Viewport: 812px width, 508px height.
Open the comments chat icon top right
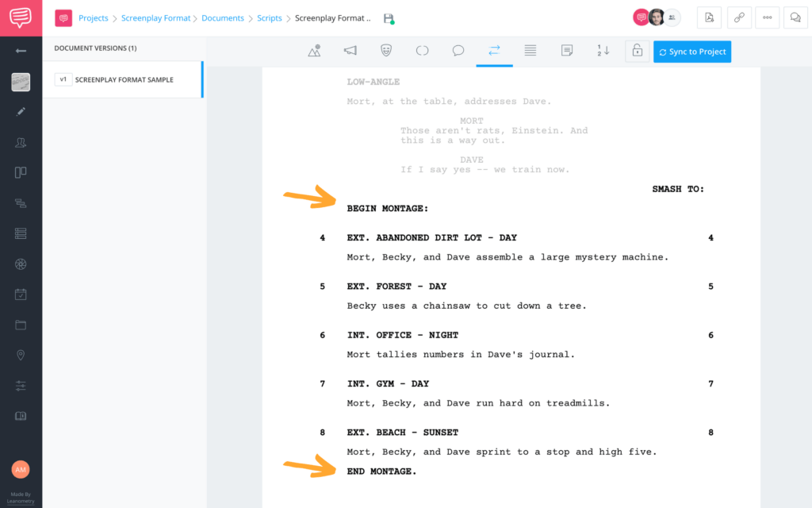click(x=795, y=17)
